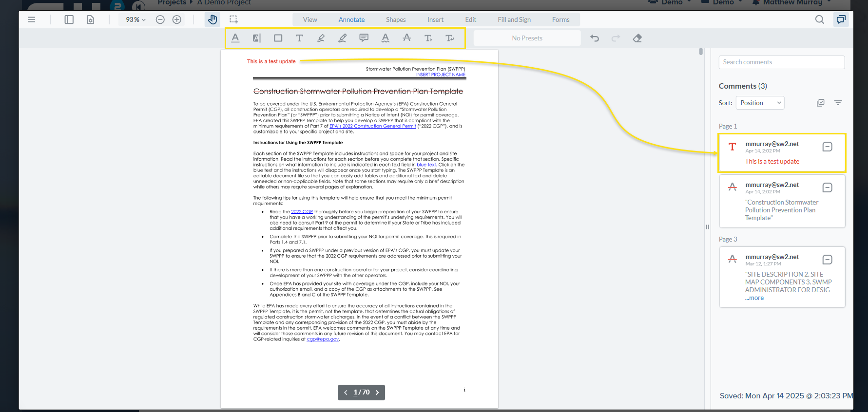
Task: Select the Free Text tool
Action: click(x=299, y=38)
